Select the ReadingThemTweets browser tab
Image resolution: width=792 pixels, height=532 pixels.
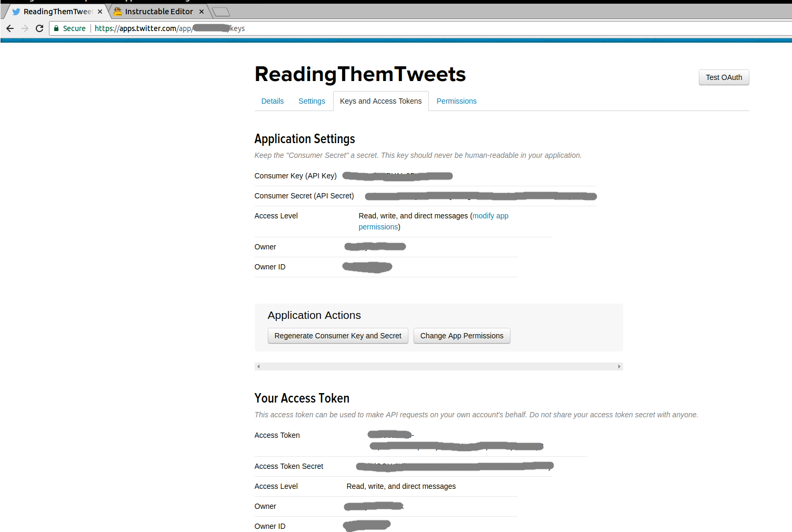coord(57,12)
